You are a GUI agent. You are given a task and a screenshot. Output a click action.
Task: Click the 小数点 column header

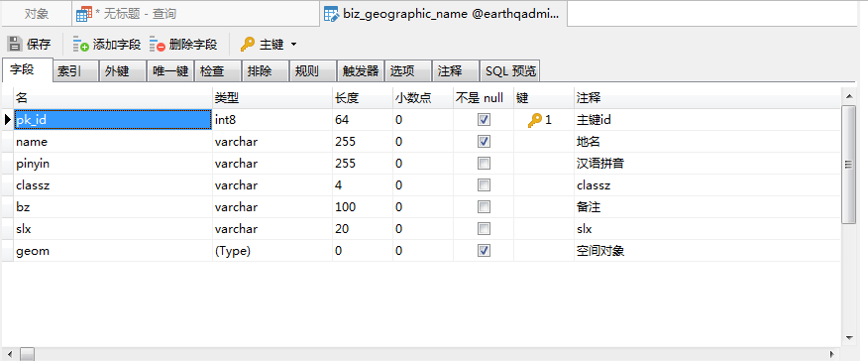[423, 98]
